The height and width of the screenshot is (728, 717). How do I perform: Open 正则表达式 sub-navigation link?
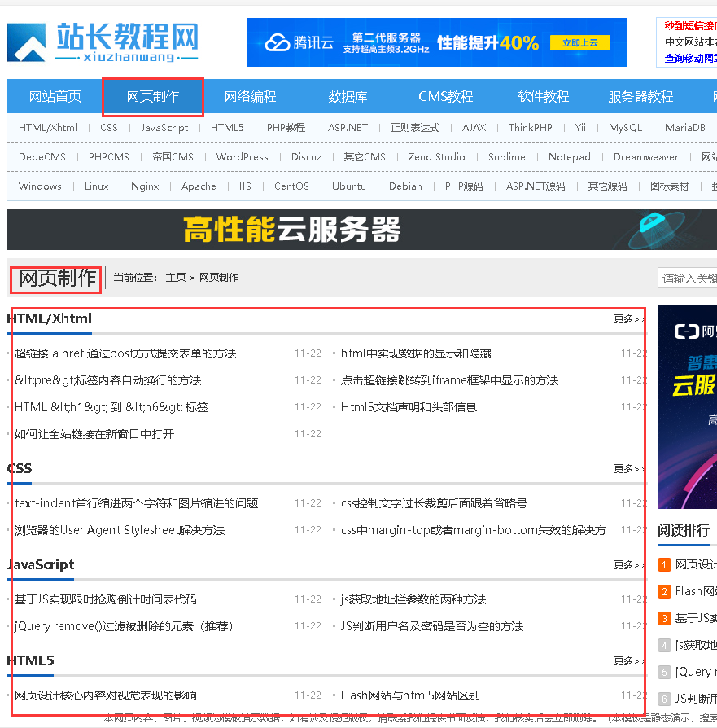(x=415, y=128)
